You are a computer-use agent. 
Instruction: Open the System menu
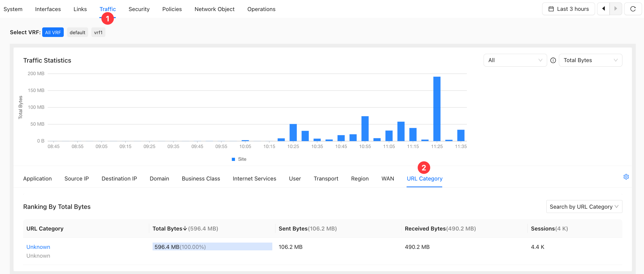click(13, 9)
